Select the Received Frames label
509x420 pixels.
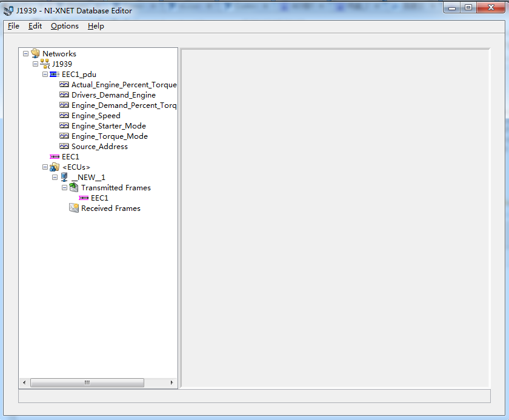[111, 208]
